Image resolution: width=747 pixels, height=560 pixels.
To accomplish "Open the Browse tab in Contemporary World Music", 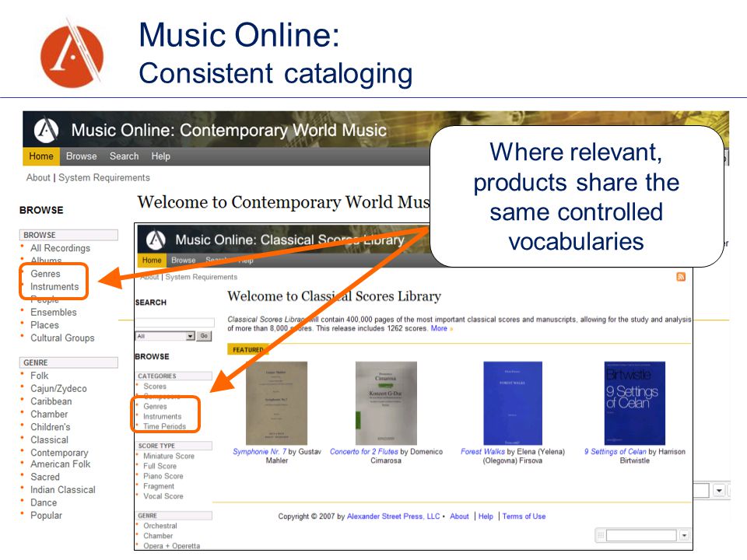I will [x=82, y=156].
